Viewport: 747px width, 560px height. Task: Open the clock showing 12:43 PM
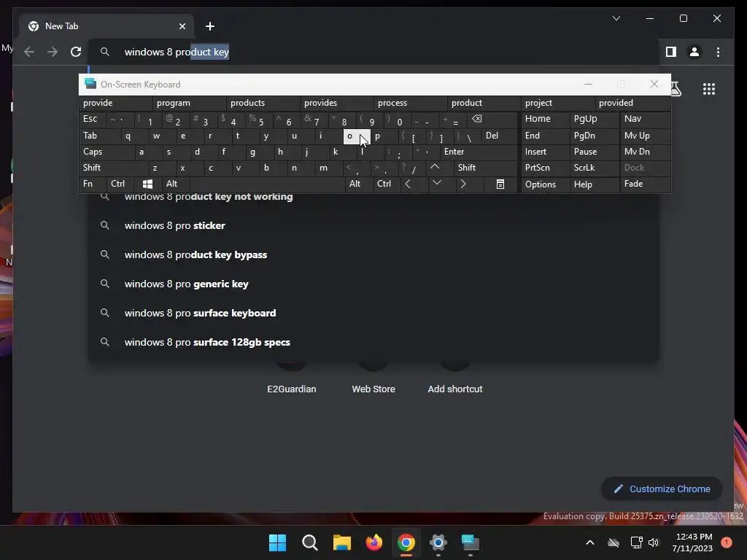[692, 542]
